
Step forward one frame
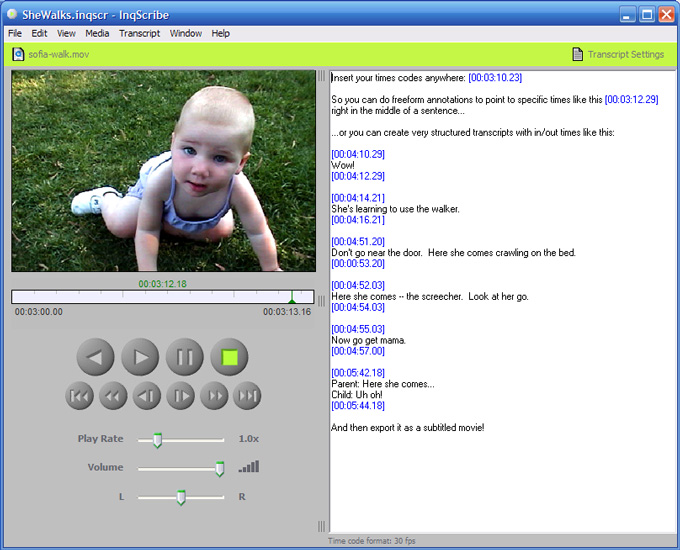click(181, 397)
